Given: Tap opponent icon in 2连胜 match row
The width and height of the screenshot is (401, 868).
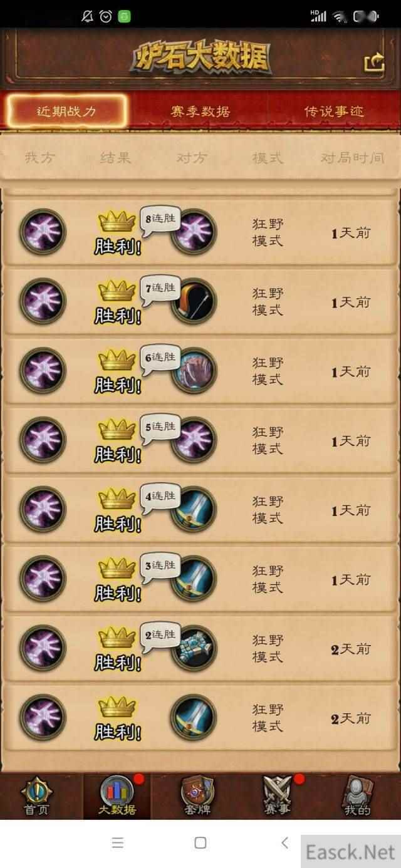Looking at the screenshot, I should (x=194, y=649).
